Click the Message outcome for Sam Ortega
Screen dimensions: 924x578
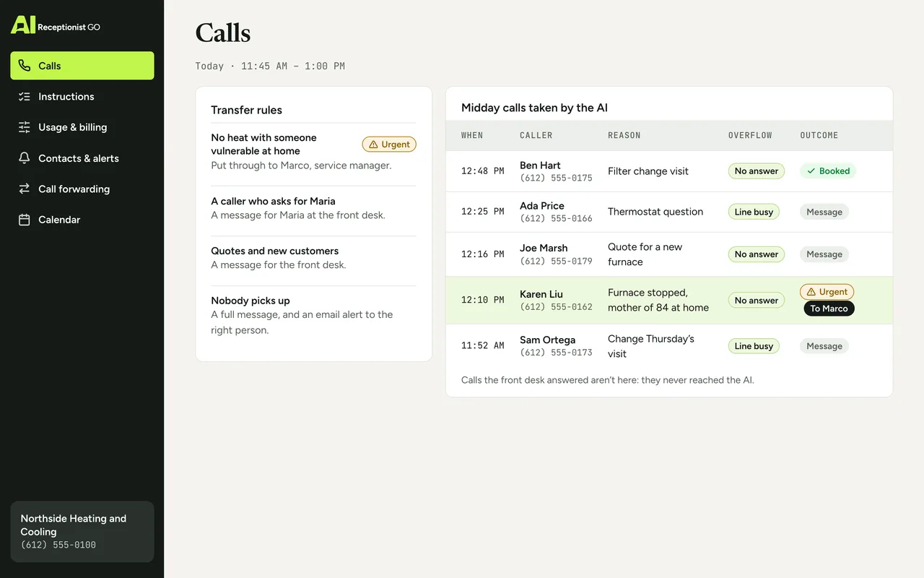coord(824,346)
